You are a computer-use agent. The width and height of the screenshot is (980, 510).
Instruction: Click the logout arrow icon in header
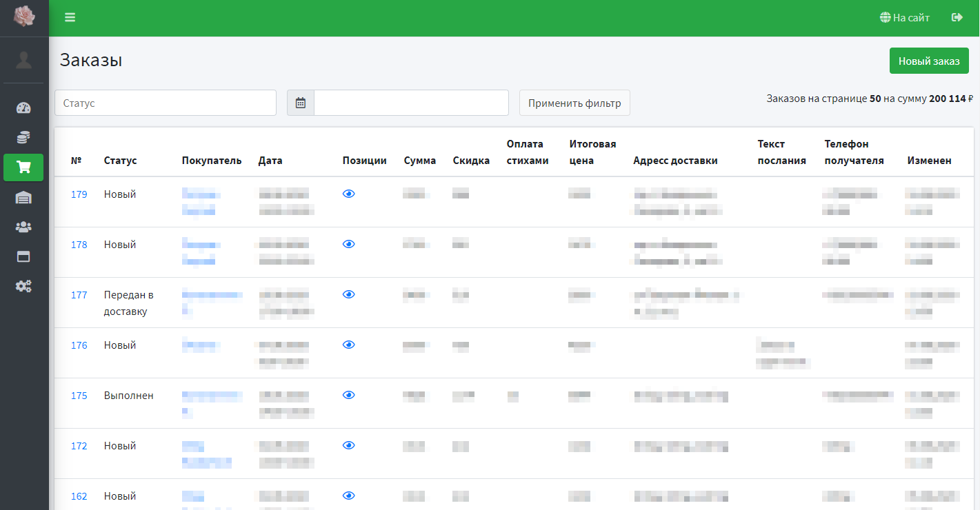[x=957, y=18]
